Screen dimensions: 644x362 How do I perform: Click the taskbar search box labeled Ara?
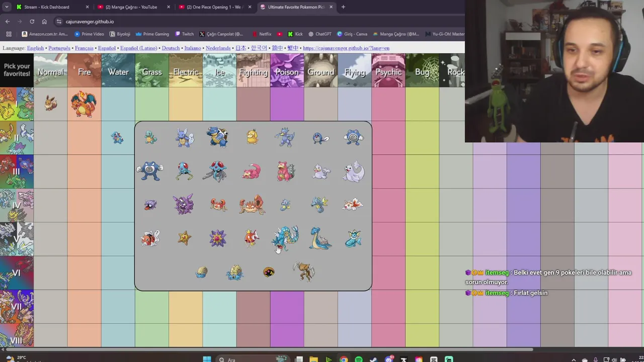254,359
